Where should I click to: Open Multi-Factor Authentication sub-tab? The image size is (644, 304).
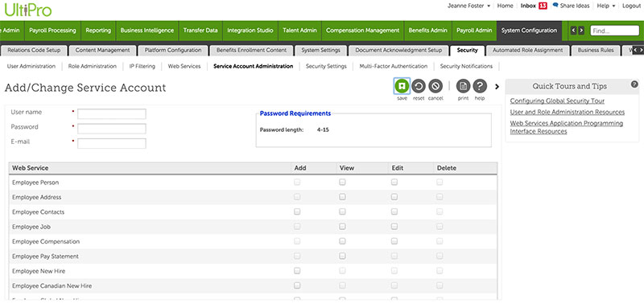[x=393, y=66]
